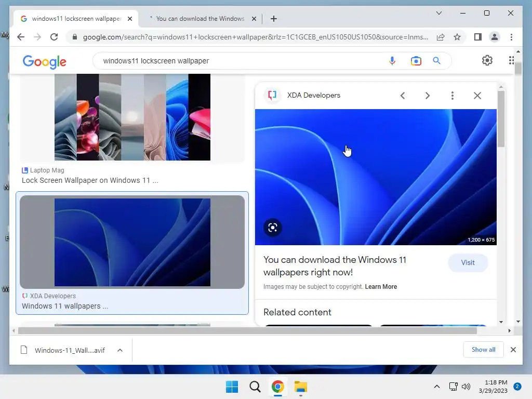Open the large blue wallpaper preview image
This screenshot has width=532, height=399.
pos(376,177)
